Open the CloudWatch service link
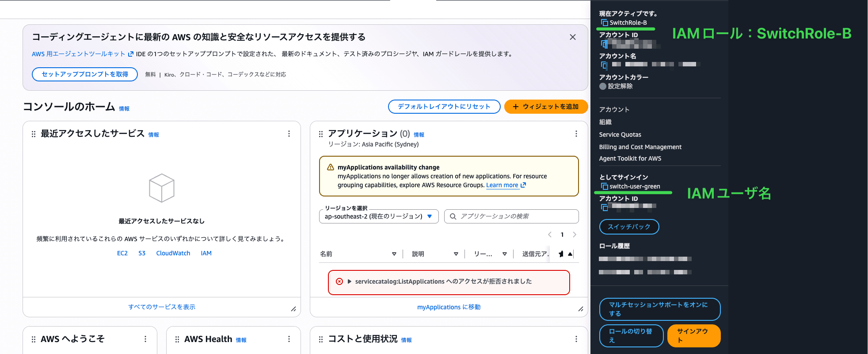The width and height of the screenshot is (868, 354). (173, 254)
